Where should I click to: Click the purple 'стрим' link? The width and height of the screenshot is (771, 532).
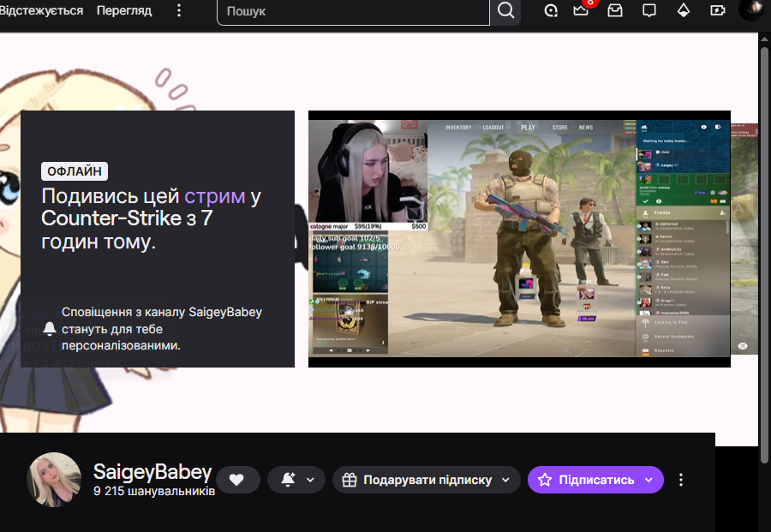coord(214,196)
